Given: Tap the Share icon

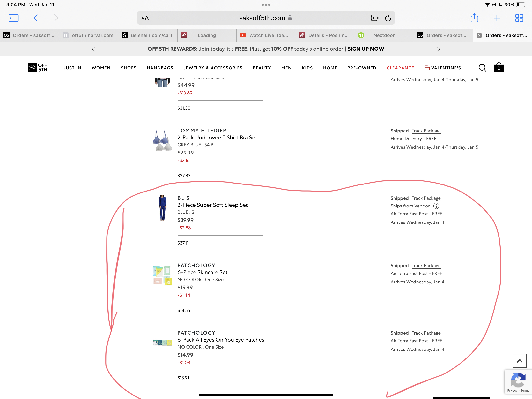Looking at the screenshot, I should [x=474, y=18].
